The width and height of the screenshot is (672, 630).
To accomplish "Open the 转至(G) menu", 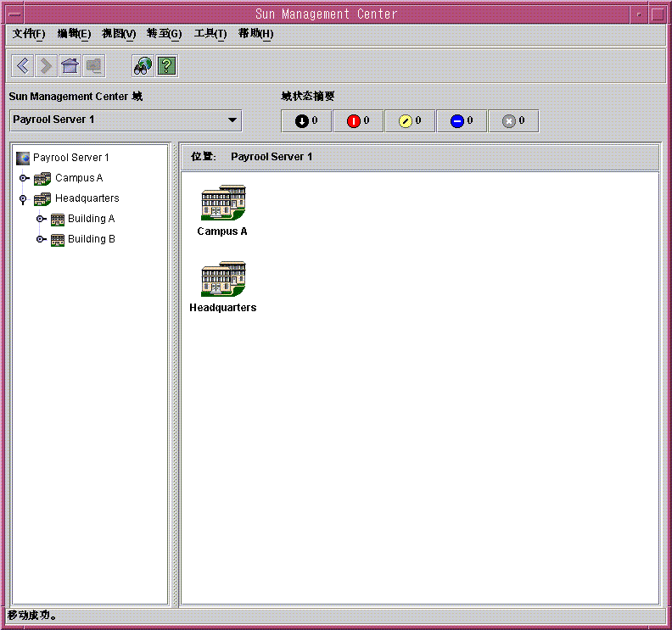I will tap(164, 34).
